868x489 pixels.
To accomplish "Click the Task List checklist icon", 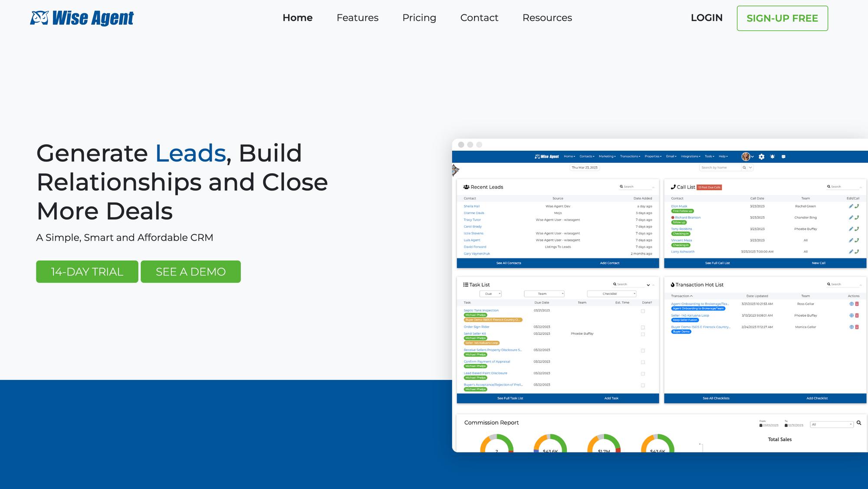I will 467,284.
